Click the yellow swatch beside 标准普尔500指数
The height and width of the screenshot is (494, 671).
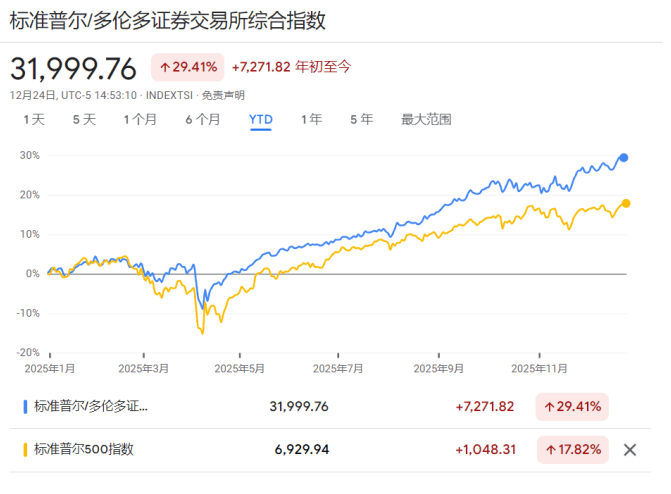click(25, 450)
